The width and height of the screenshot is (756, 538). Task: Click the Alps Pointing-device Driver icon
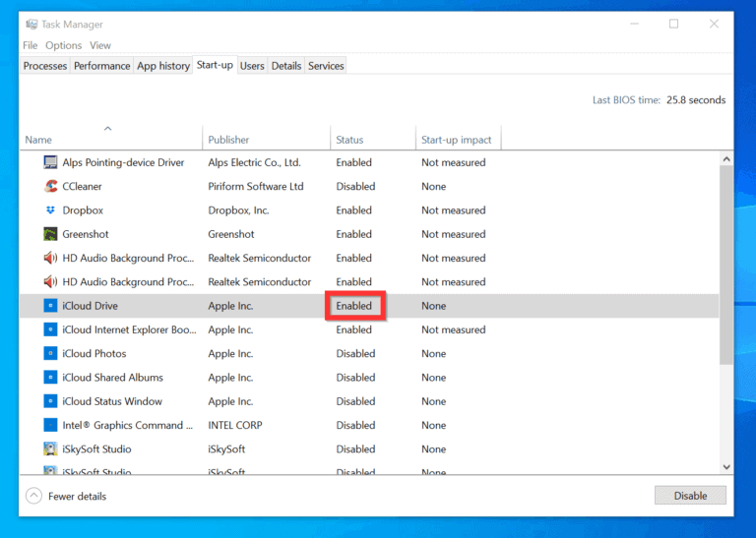click(50, 162)
